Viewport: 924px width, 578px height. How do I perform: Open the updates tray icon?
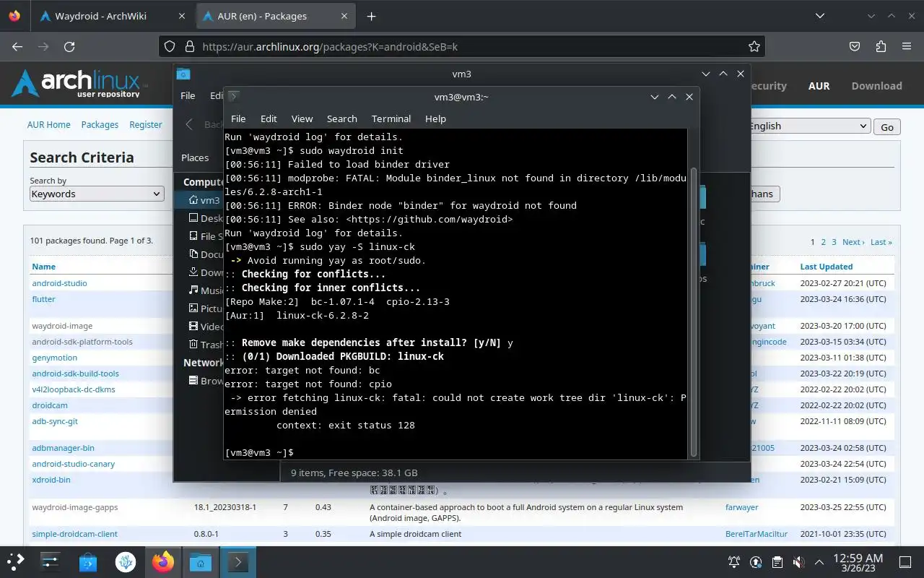(x=756, y=561)
